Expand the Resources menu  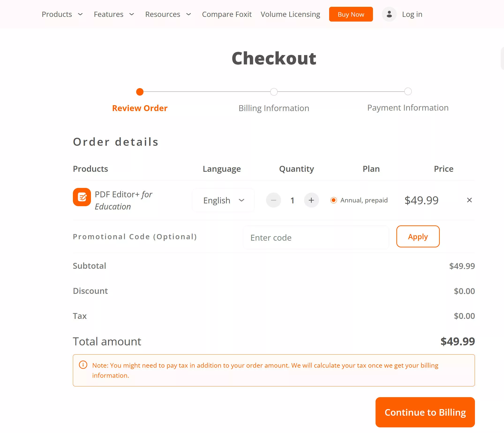[x=168, y=14]
